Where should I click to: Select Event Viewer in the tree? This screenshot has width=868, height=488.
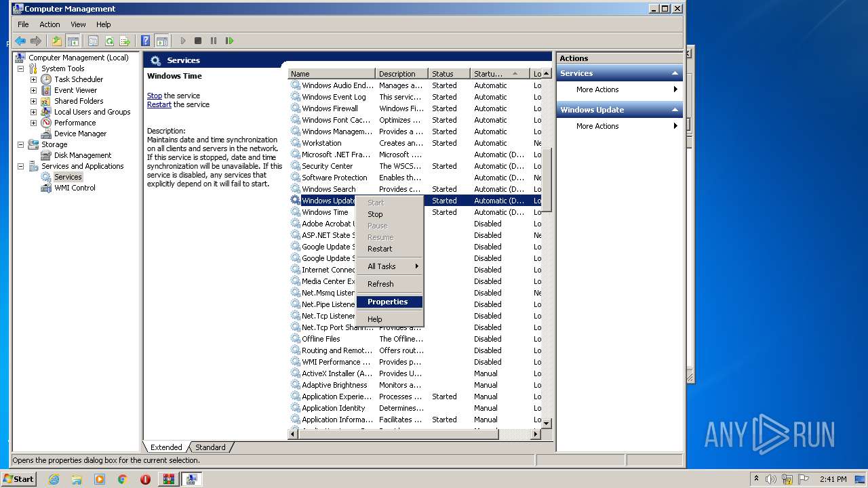[x=75, y=90]
